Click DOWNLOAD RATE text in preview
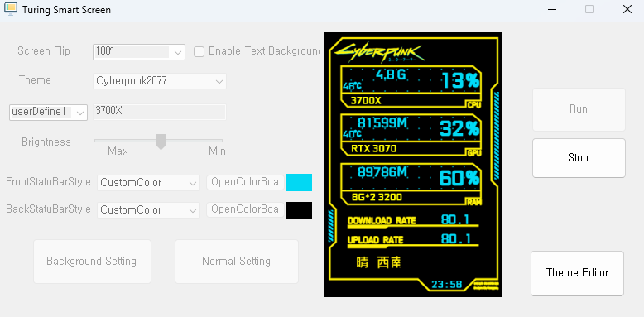 click(382, 221)
